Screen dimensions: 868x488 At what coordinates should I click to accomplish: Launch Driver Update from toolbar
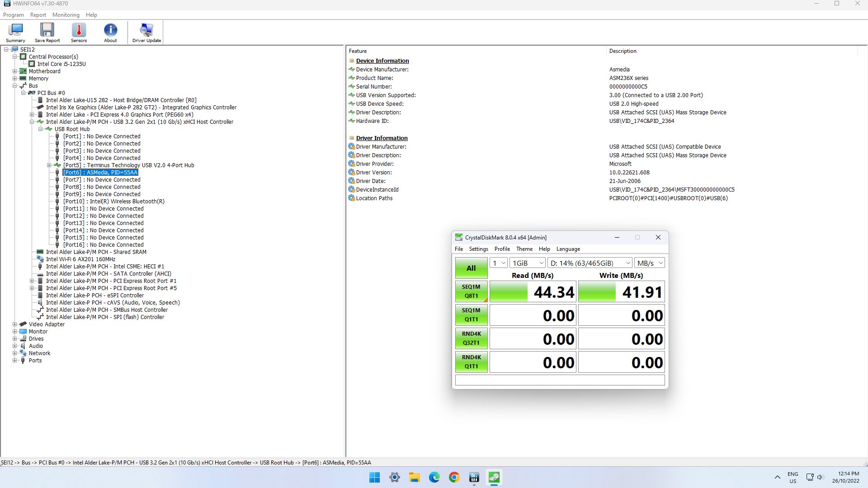tap(146, 33)
